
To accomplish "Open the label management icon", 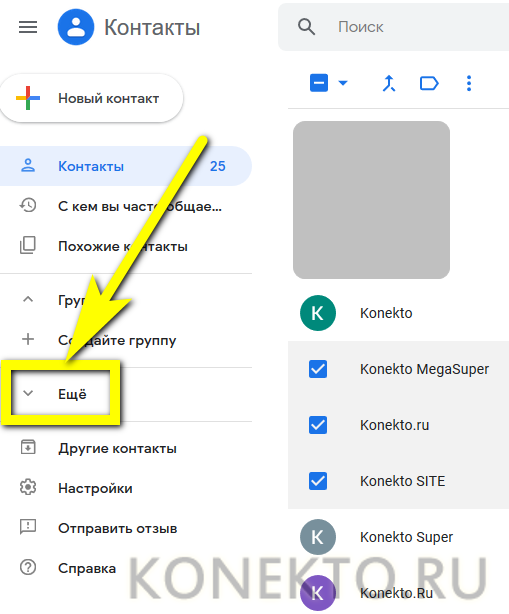I will click(429, 83).
